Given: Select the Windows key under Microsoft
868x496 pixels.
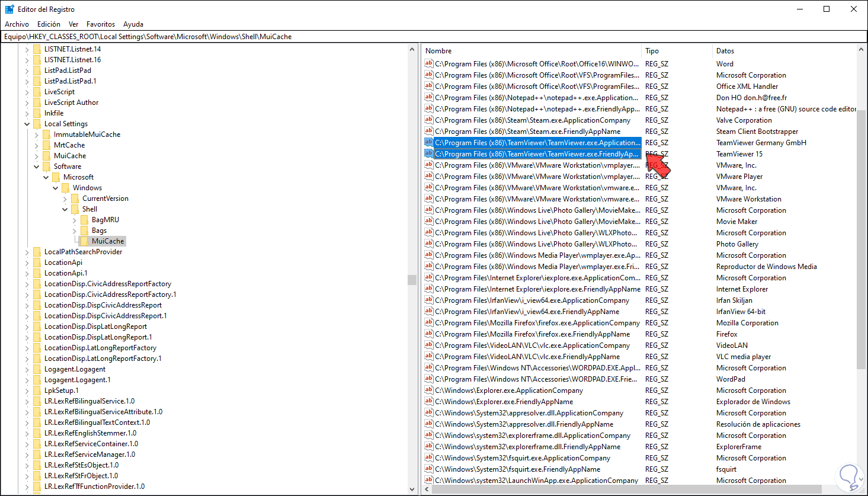Looking at the screenshot, I should click(87, 188).
